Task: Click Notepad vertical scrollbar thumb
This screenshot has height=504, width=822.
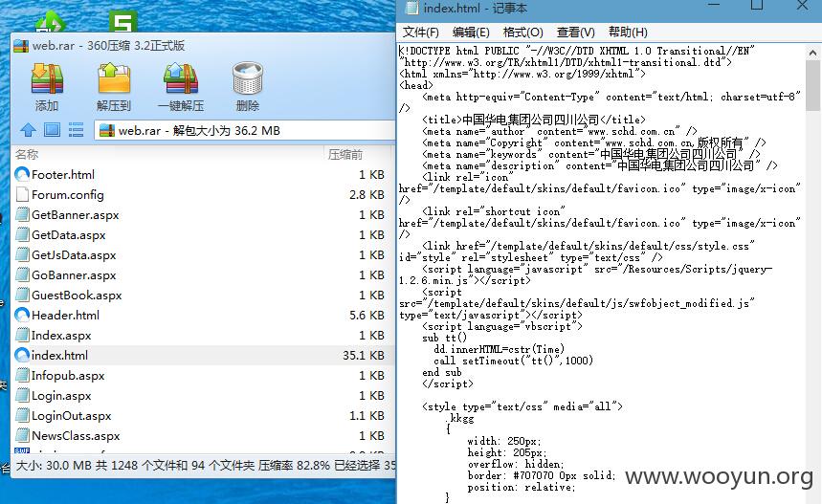Action: pos(812,85)
